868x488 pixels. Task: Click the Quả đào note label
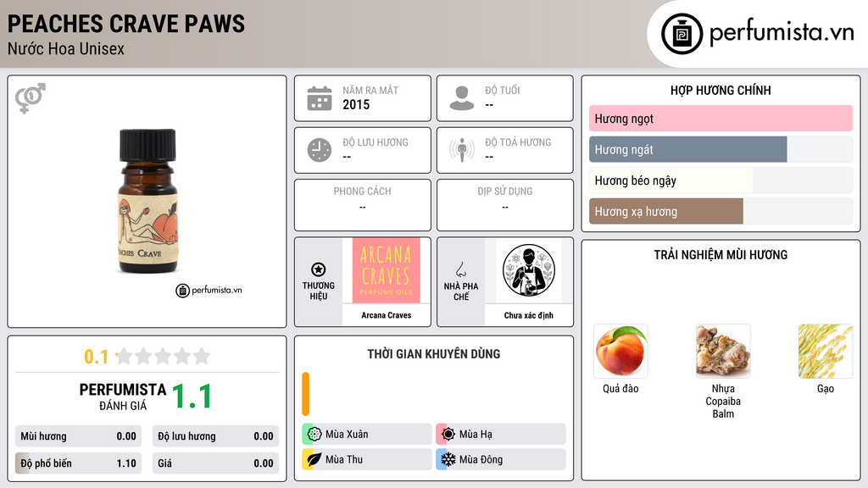coord(620,388)
